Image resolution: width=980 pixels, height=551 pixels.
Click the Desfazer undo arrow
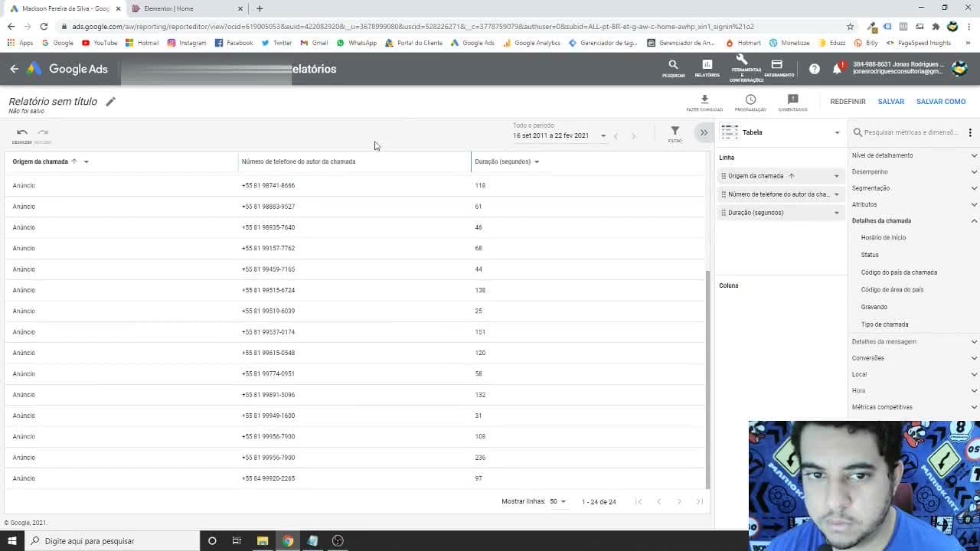(x=21, y=134)
